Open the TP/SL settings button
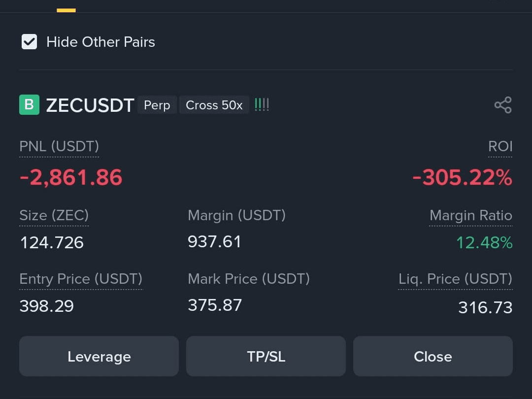 click(x=266, y=356)
